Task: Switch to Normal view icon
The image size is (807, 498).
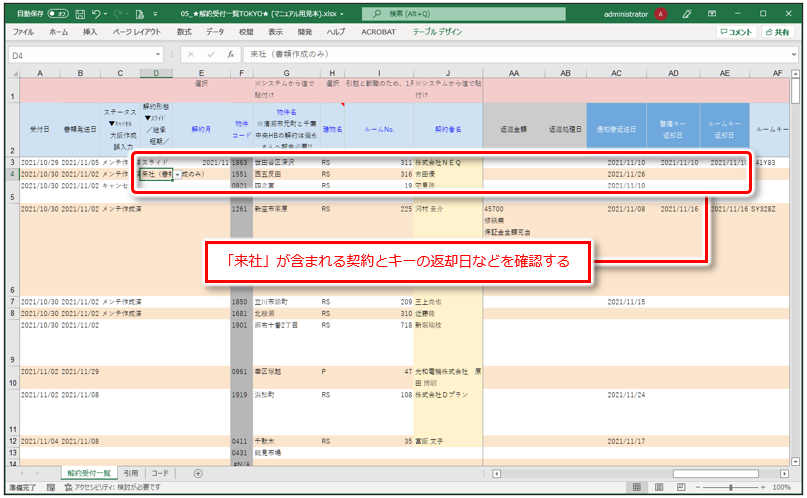Action: pyautogui.click(x=637, y=487)
